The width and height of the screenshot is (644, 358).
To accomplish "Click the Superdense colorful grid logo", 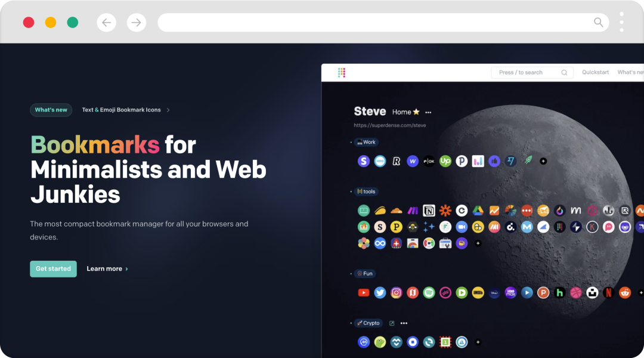I will (x=341, y=73).
